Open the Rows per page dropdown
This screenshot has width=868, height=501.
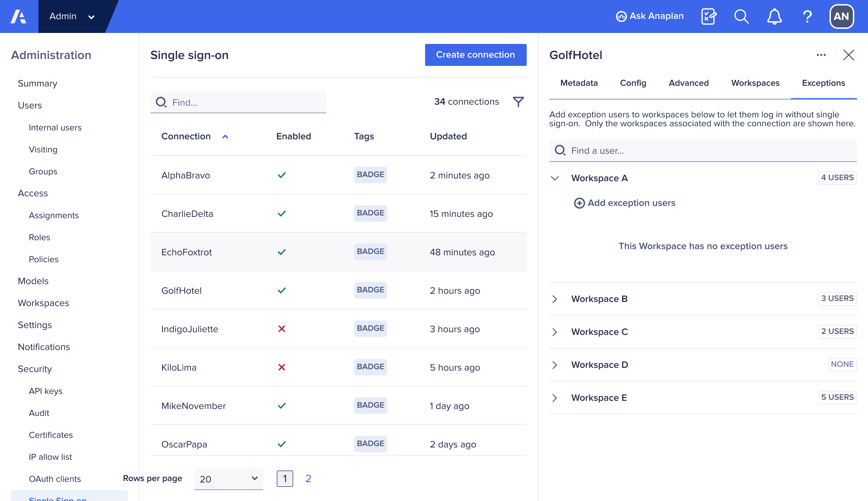tap(228, 479)
